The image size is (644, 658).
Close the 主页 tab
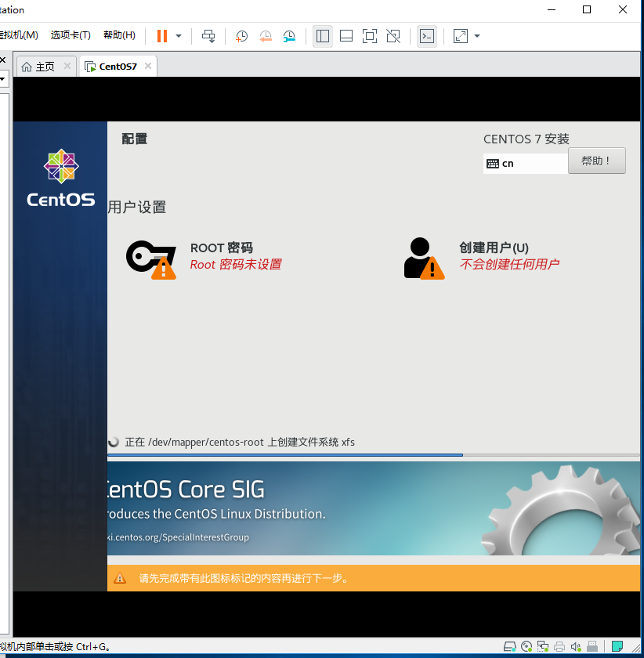click(x=67, y=66)
